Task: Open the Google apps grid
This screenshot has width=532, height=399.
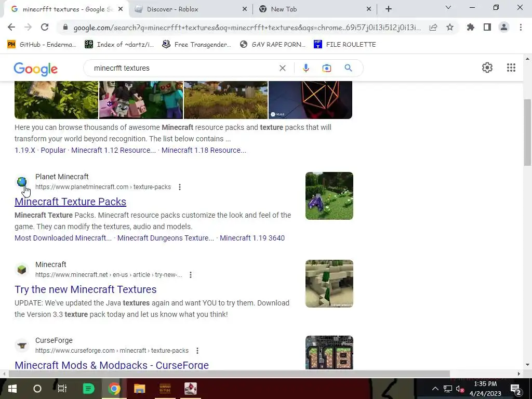Action: [511, 68]
